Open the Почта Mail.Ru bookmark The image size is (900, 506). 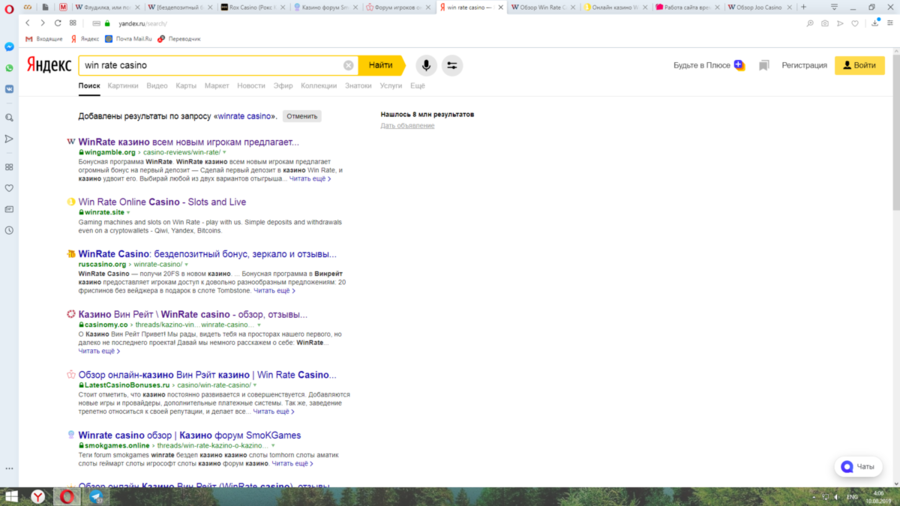(129, 39)
